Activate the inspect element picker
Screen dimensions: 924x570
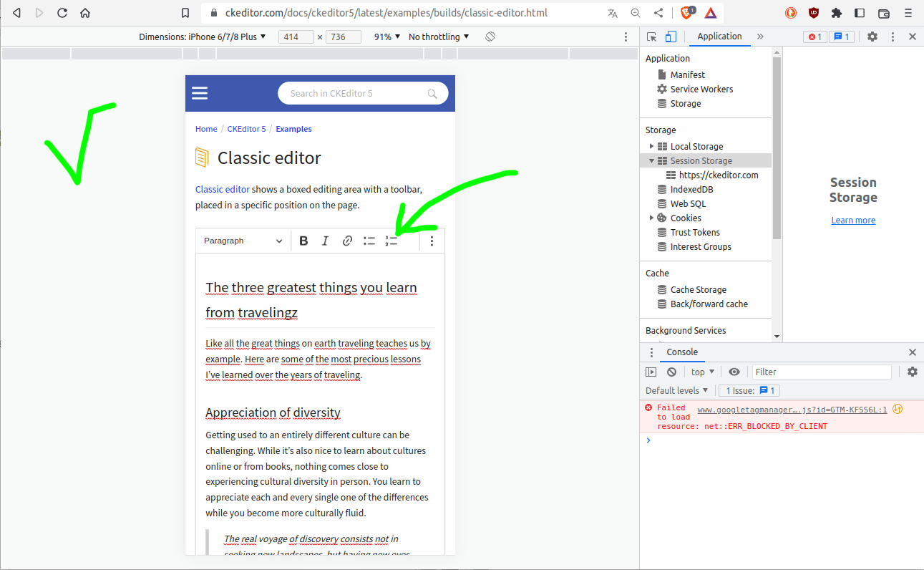(x=652, y=37)
